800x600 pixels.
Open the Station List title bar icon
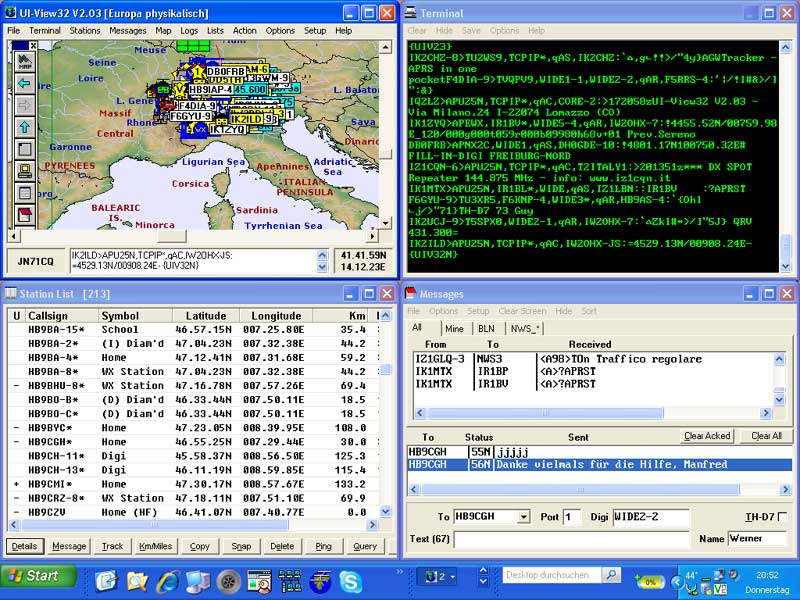pyautogui.click(x=10, y=293)
